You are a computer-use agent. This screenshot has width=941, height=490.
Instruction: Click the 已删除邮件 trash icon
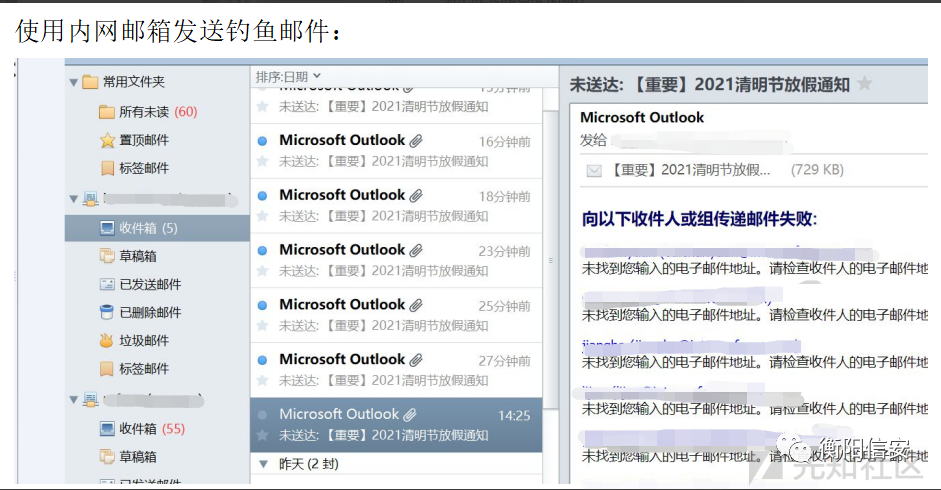107,312
